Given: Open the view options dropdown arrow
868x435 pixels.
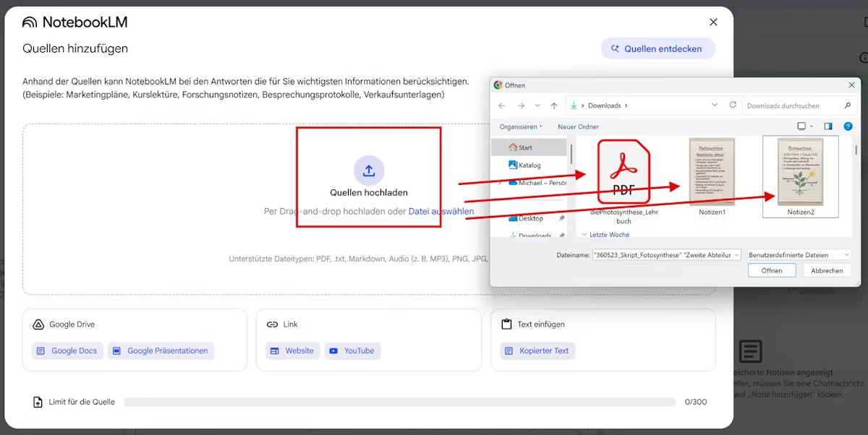Looking at the screenshot, I should point(812,126).
